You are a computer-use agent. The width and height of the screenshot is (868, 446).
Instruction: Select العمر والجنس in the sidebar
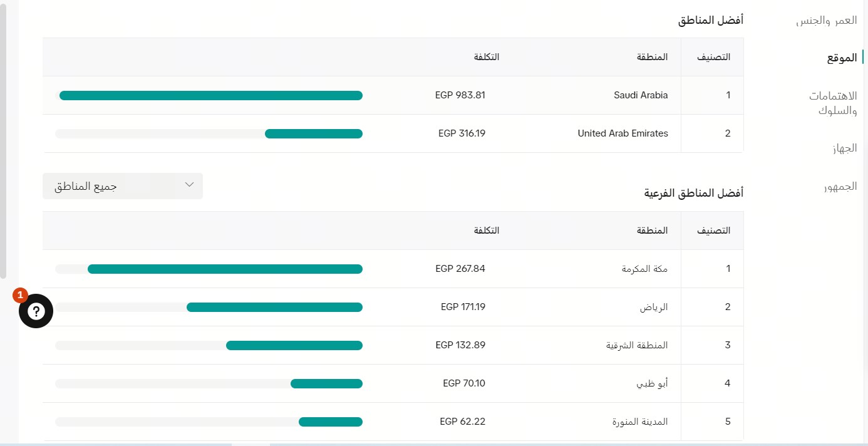point(827,19)
